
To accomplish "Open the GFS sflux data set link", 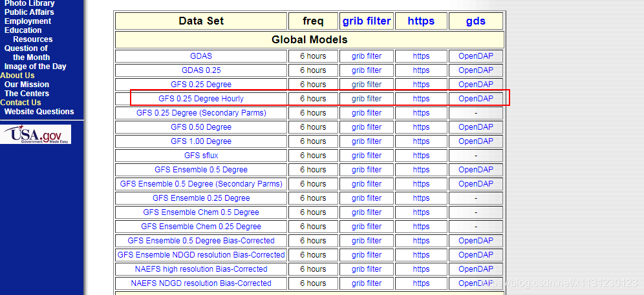I will pos(201,156).
